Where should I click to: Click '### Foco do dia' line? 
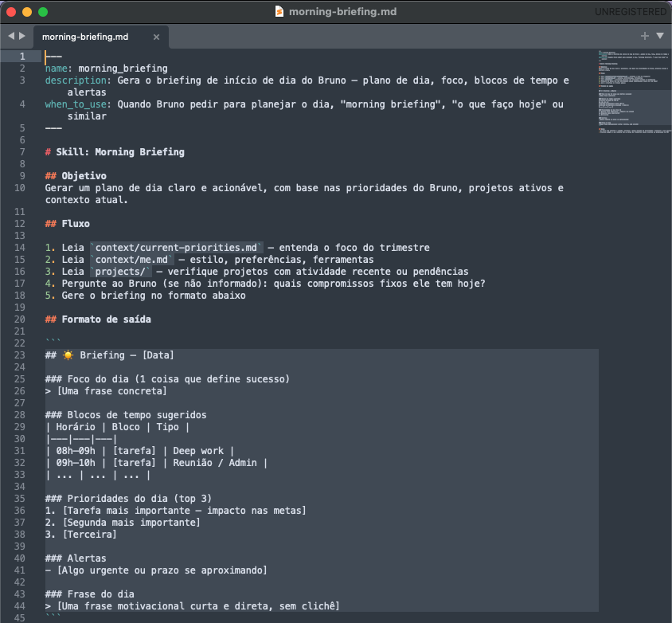[167, 379]
